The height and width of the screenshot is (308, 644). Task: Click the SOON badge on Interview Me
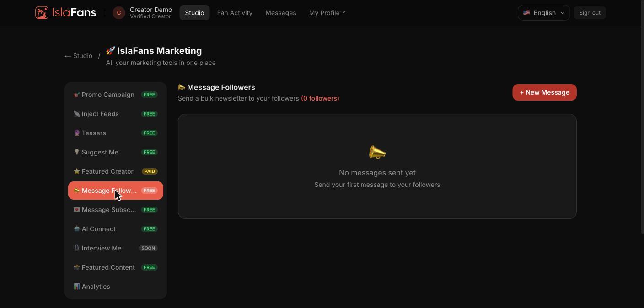148,248
